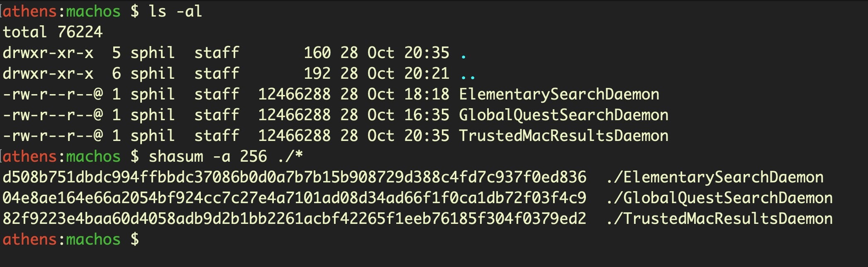Click the size value 192
This screenshot has width=868, height=267.
coord(317,74)
